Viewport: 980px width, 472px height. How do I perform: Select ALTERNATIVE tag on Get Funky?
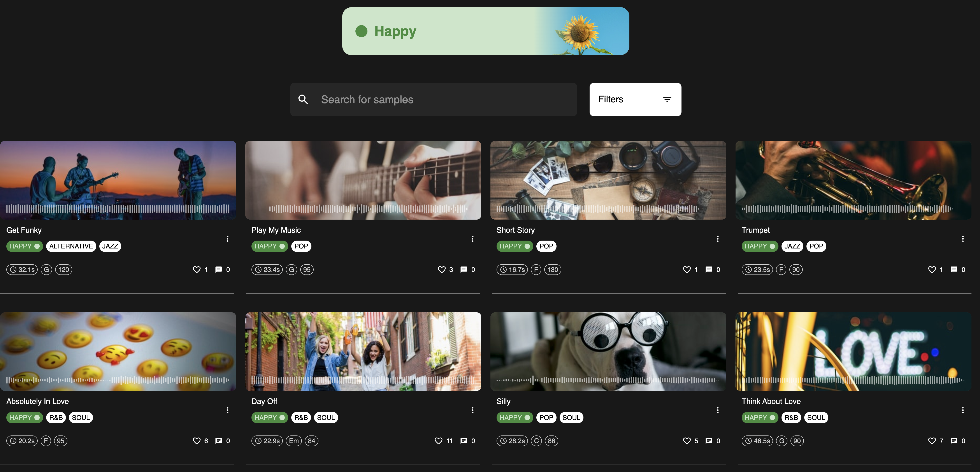pyautogui.click(x=71, y=246)
